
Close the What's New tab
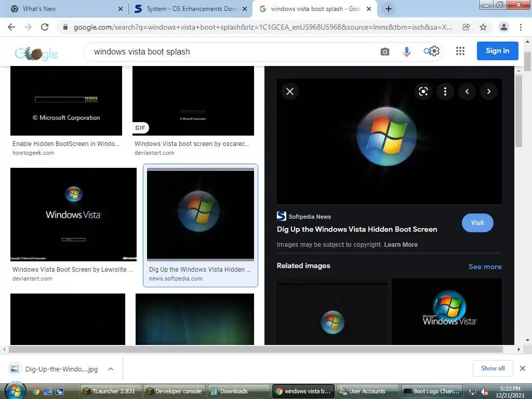pos(121,9)
